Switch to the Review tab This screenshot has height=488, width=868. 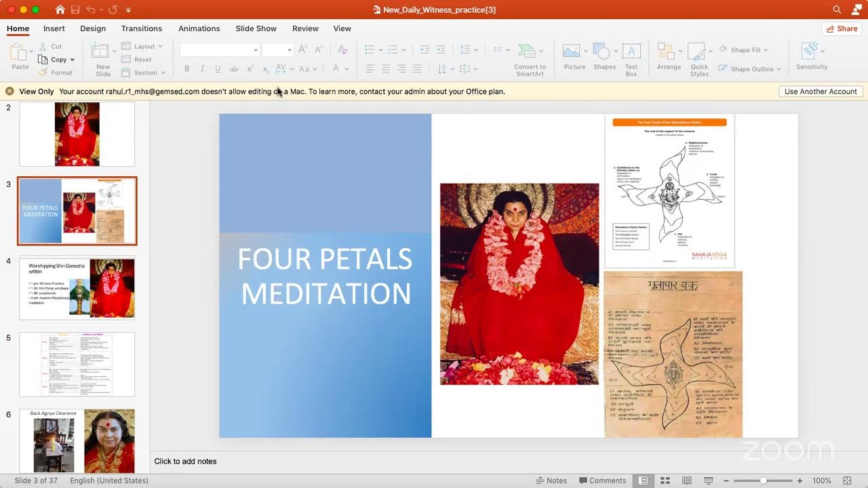click(x=305, y=28)
